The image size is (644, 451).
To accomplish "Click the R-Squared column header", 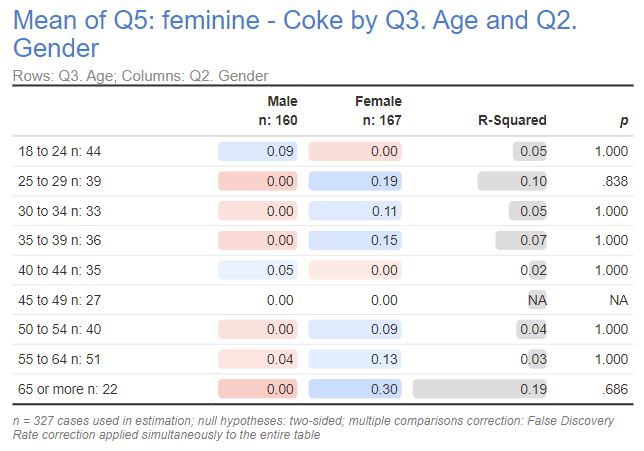I will (x=512, y=120).
